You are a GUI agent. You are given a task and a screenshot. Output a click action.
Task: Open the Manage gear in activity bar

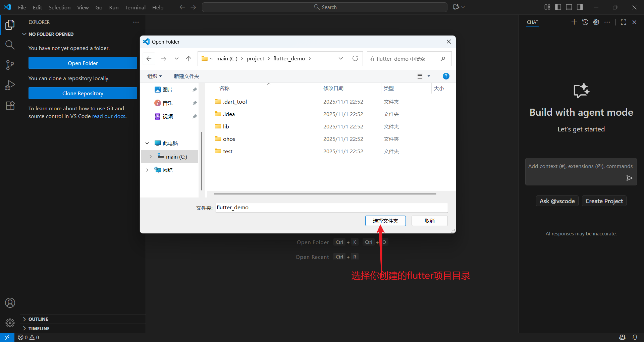pos(10,323)
